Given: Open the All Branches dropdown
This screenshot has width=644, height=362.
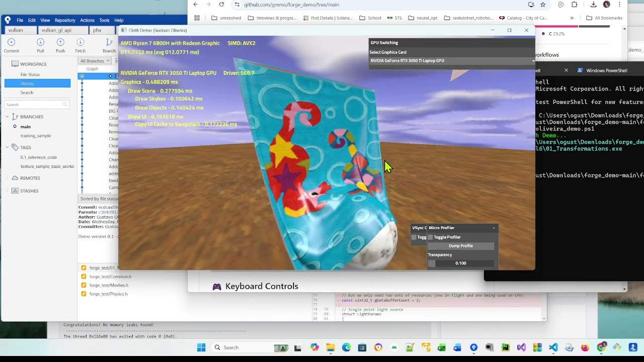Looking at the screenshot, I should point(95,60).
